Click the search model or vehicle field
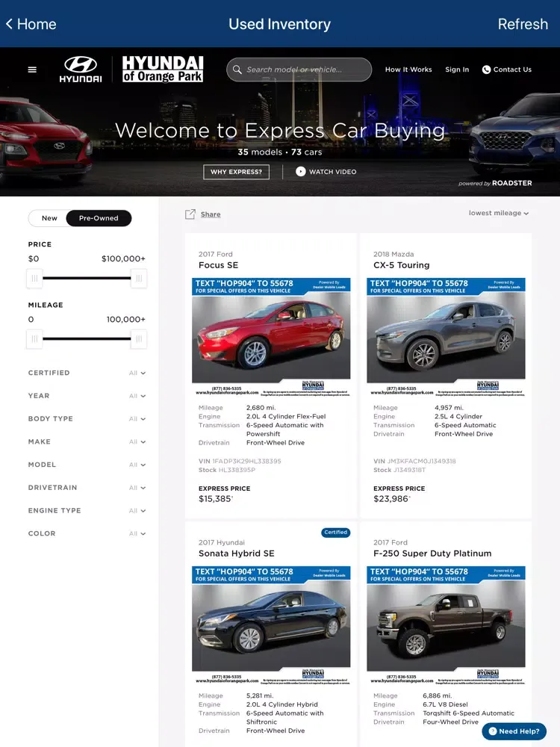The image size is (560, 747). point(299,69)
